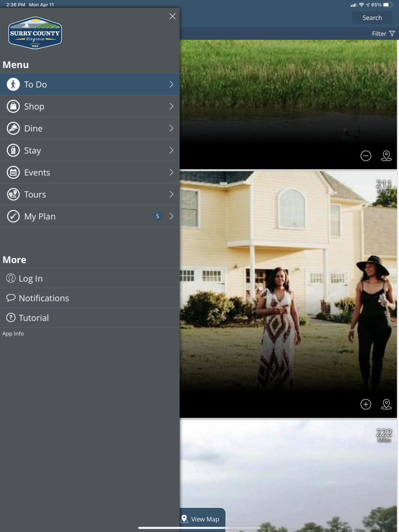Tap the My Plan count badge 5

point(158,216)
